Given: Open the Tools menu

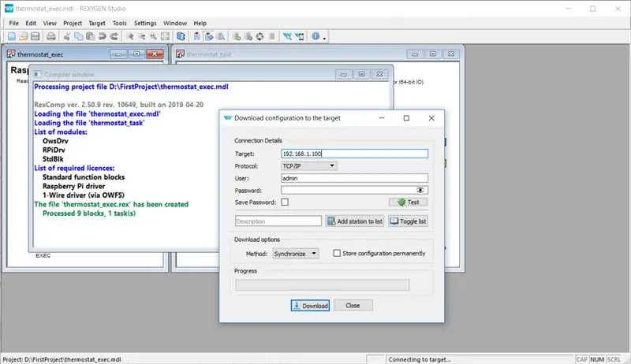Looking at the screenshot, I should click(120, 24).
